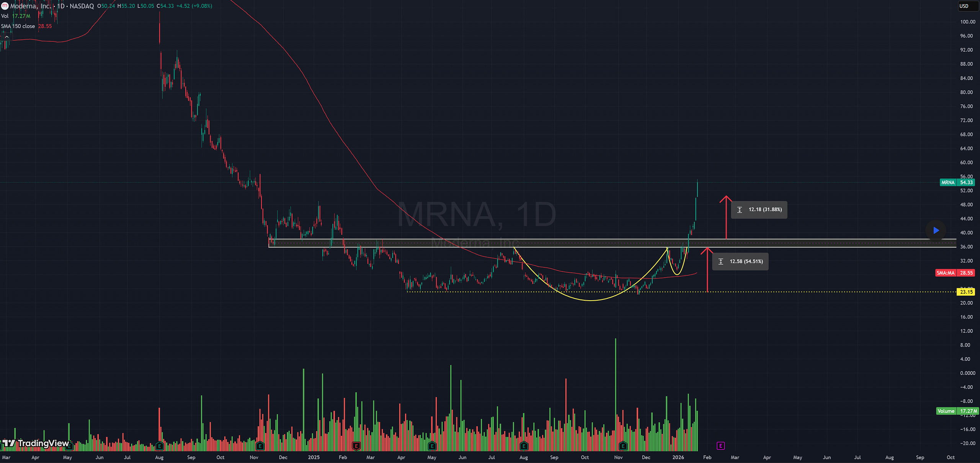Open the purple upcoming earnings marker E
Image resolution: width=980 pixels, height=463 pixels.
click(721, 446)
